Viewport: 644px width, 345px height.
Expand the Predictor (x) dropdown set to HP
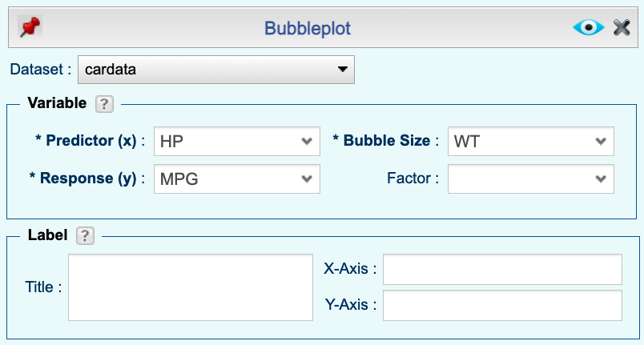pyautogui.click(x=236, y=141)
